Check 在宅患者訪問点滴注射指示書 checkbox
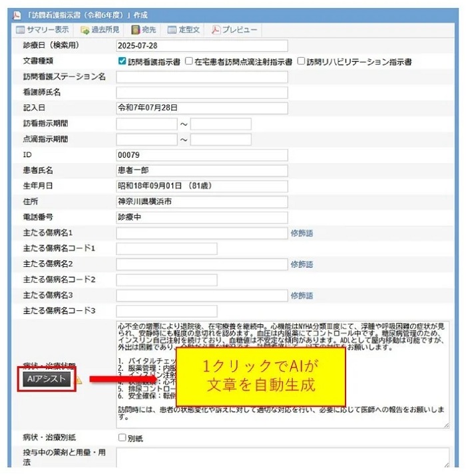Viewport: 466px width, 476px height. (189, 61)
